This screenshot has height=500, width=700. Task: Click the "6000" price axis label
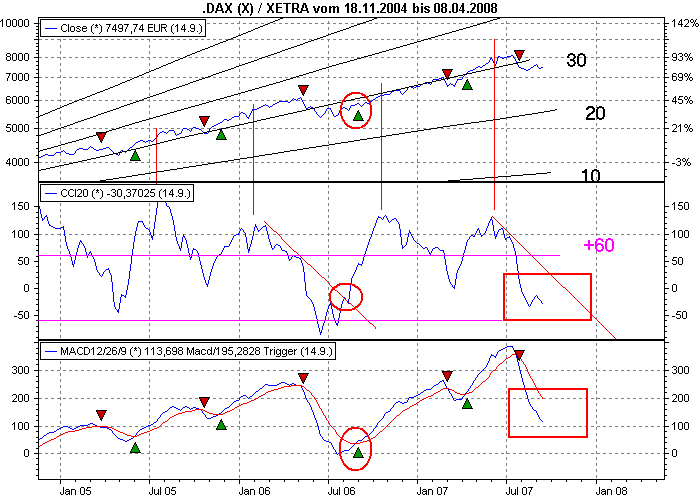(17, 100)
